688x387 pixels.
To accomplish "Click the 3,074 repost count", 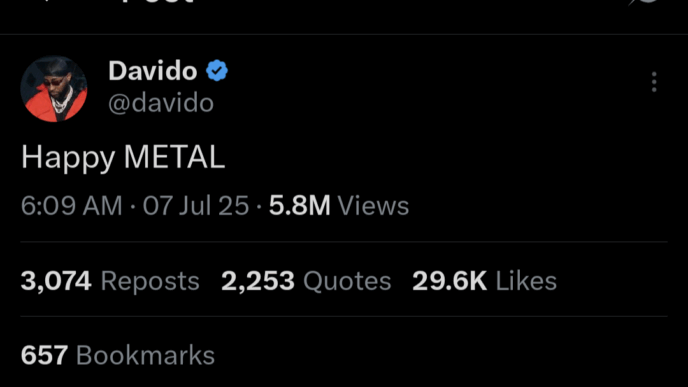I will click(56, 281).
